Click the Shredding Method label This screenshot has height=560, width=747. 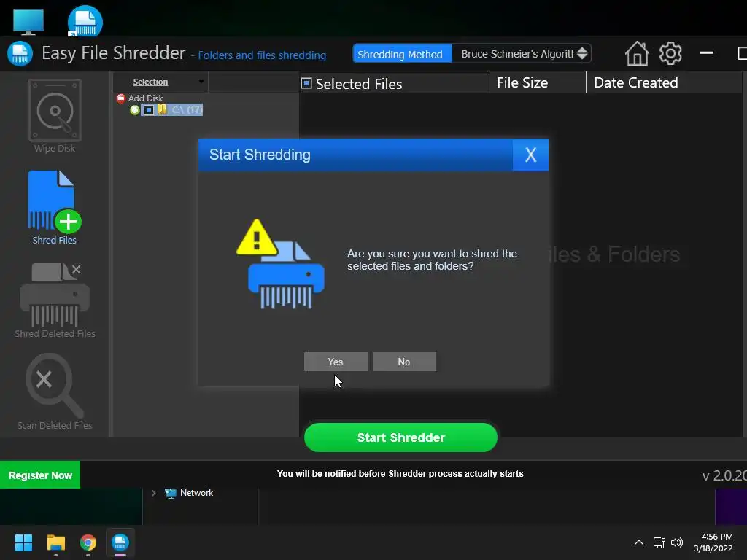click(400, 54)
